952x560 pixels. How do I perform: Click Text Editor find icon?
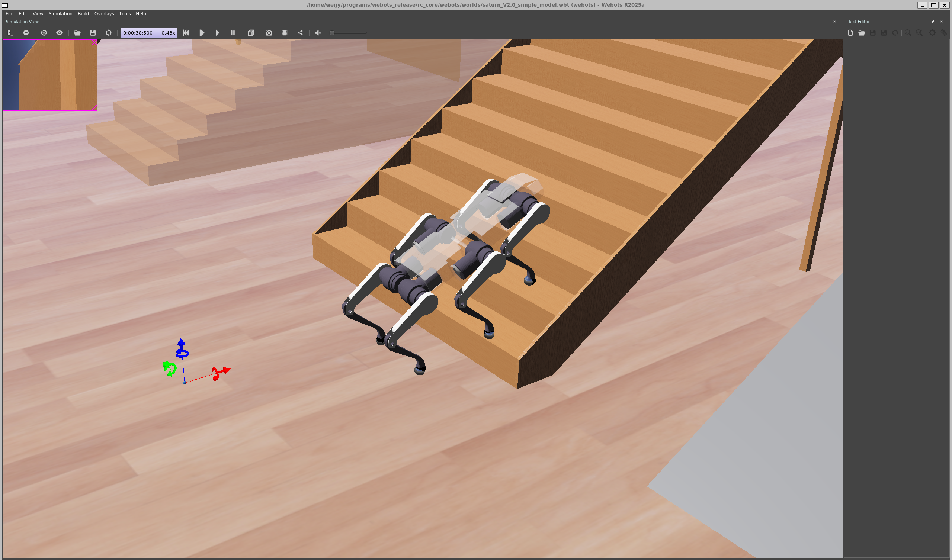click(x=908, y=33)
